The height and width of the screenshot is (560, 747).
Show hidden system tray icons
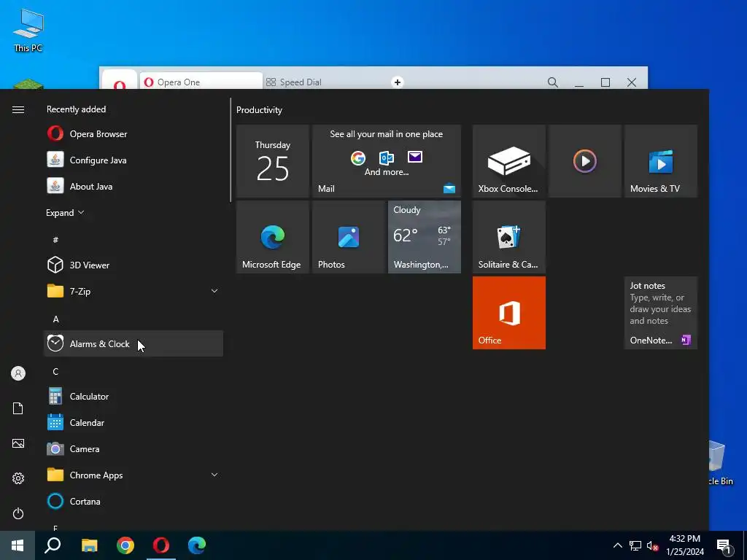pos(617,545)
